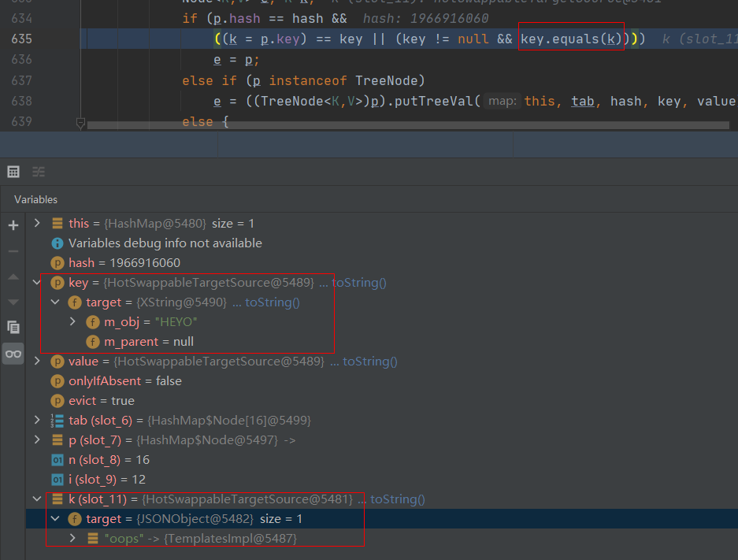Expand the m_obj "HEYO" field
This screenshot has height=560, width=738.
tap(73, 322)
